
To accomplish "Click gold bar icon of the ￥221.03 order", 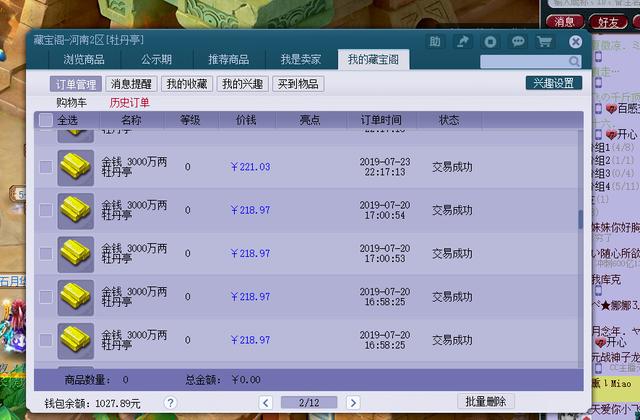I will 76,167.
